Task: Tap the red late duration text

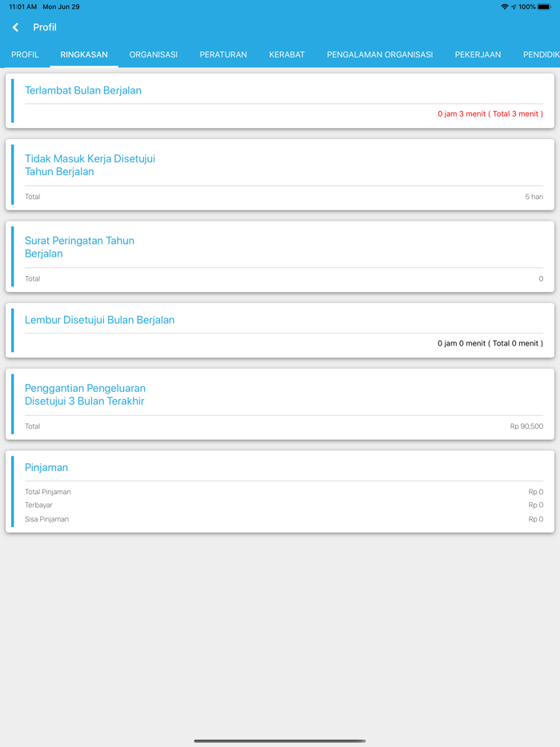Action: 490,114
